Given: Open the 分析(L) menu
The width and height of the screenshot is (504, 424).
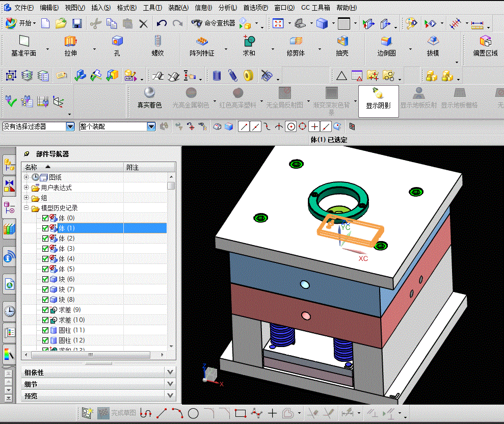Looking at the screenshot, I should click(x=228, y=8).
